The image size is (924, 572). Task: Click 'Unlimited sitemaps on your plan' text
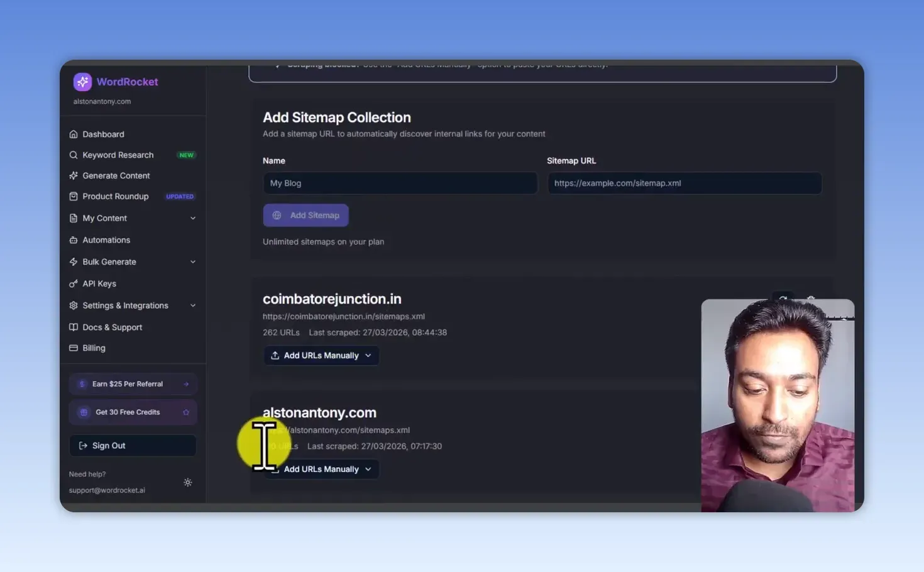[x=323, y=241]
